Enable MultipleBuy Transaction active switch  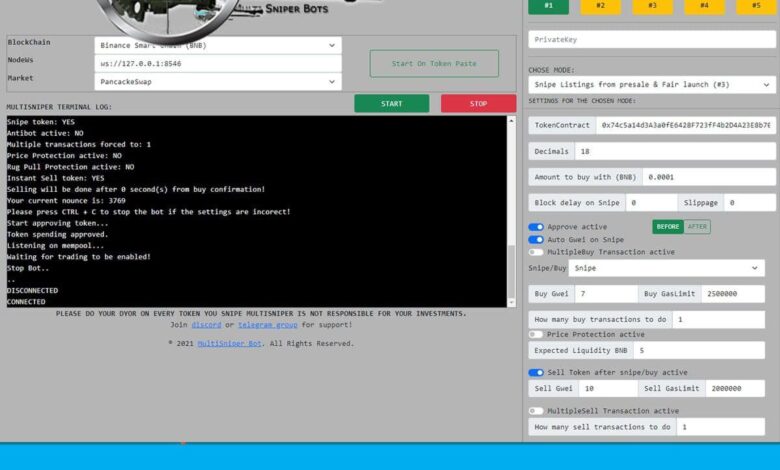tap(536, 252)
